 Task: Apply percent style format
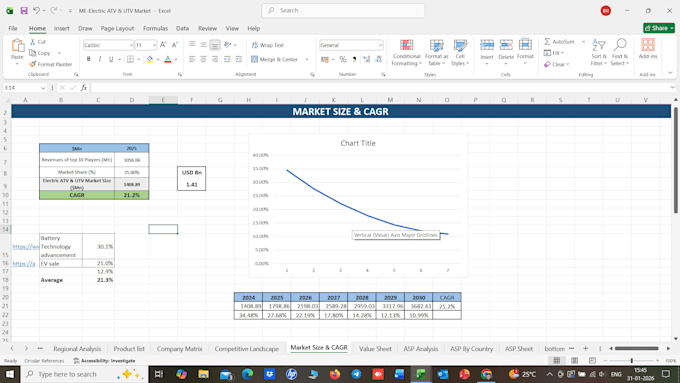(x=343, y=59)
